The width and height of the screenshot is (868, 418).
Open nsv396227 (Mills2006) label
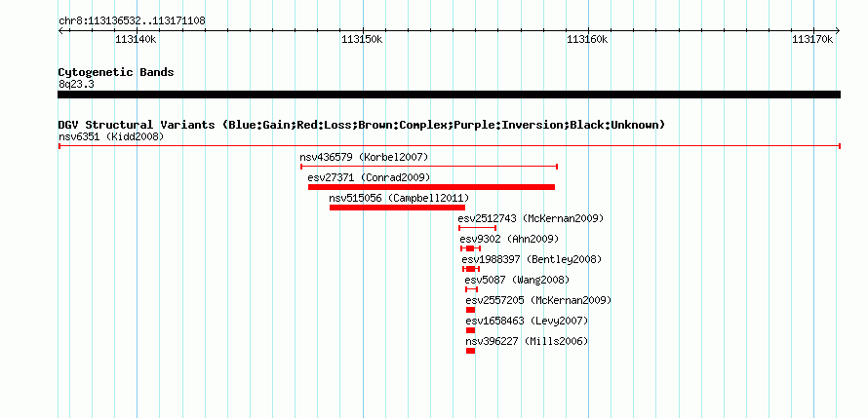click(x=527, y=341)
